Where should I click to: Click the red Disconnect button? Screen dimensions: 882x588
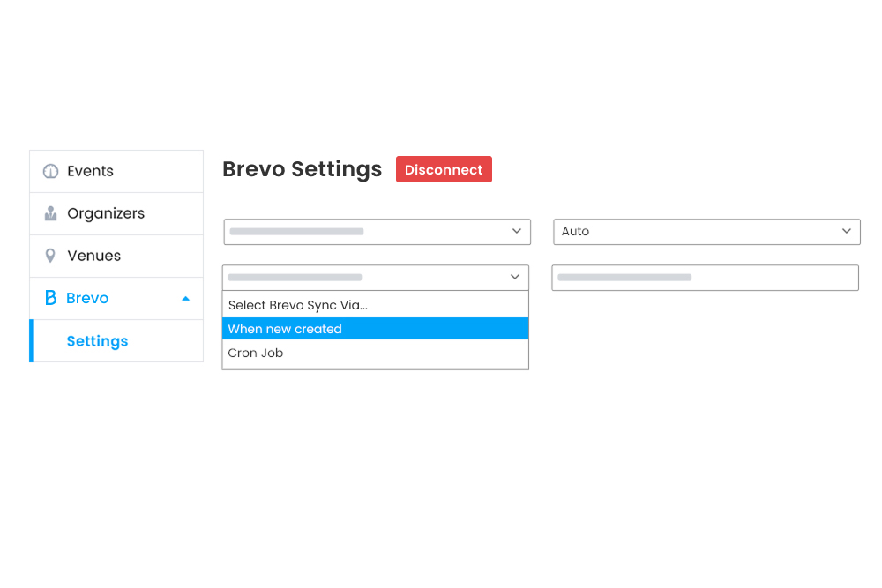pos(444,169)
